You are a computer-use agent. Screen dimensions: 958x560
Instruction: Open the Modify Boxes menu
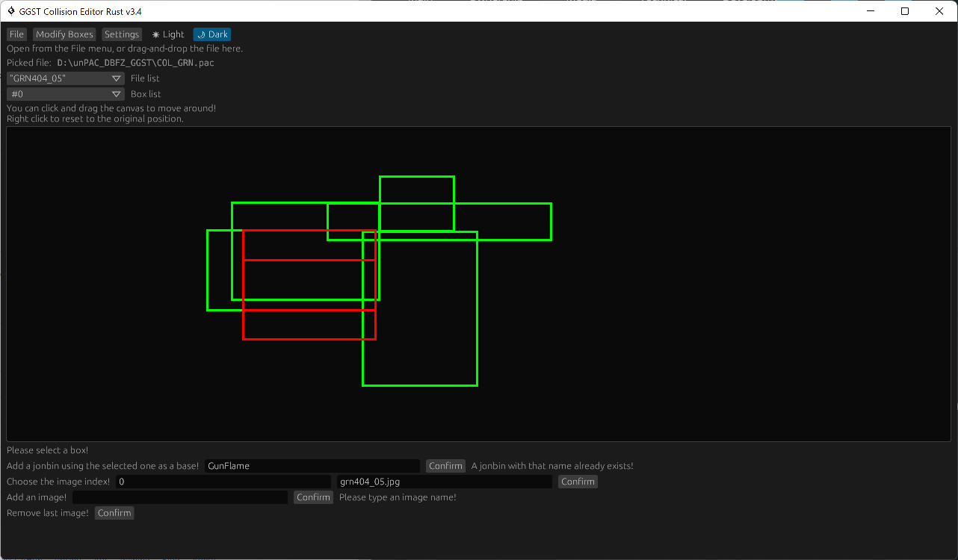point(64,34)
